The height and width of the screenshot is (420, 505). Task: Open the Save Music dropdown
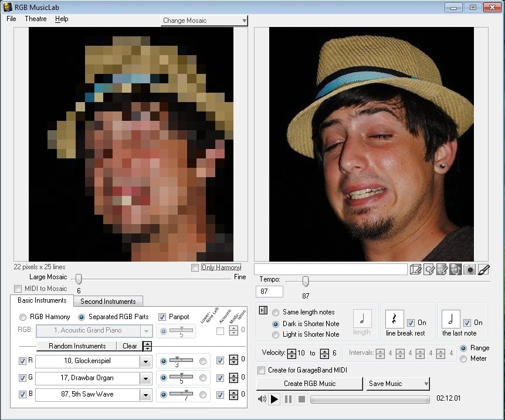click(x=398, y=384)
